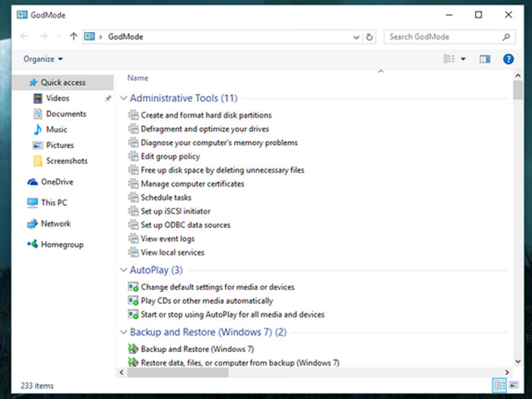This screenshot has height=399, width=532.
Task: Switch to details view button in status bar
Action: click(499, 385)
